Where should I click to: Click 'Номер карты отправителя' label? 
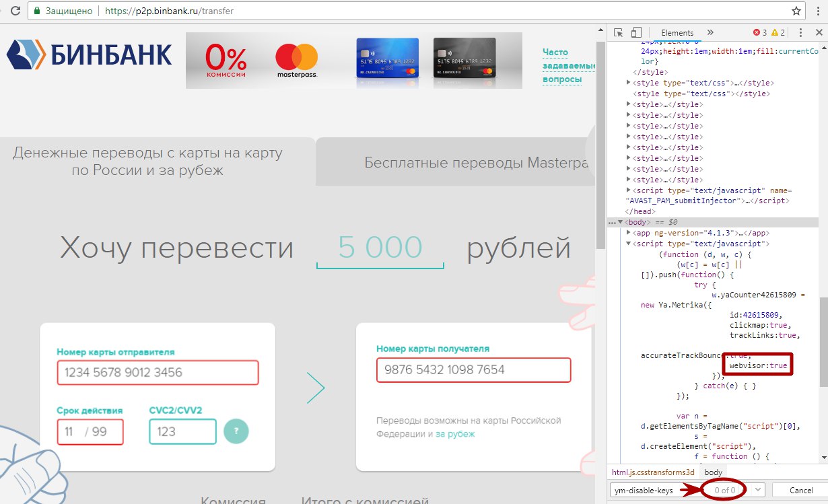click(116, 351)
